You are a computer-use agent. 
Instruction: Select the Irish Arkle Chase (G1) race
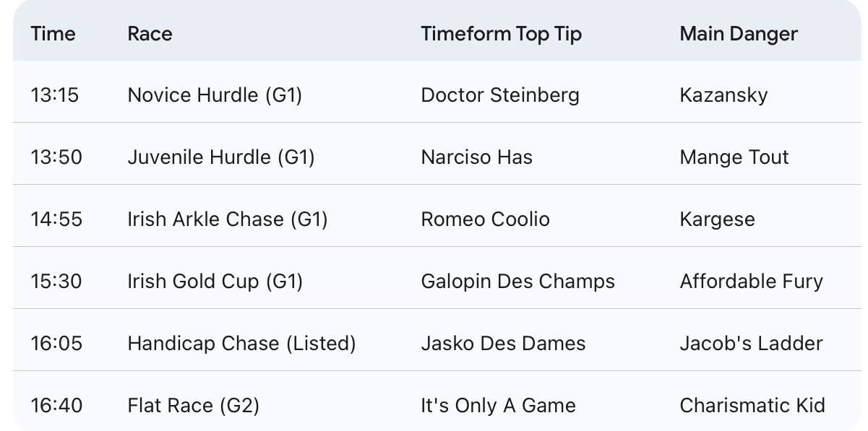[x=228, y=219]
